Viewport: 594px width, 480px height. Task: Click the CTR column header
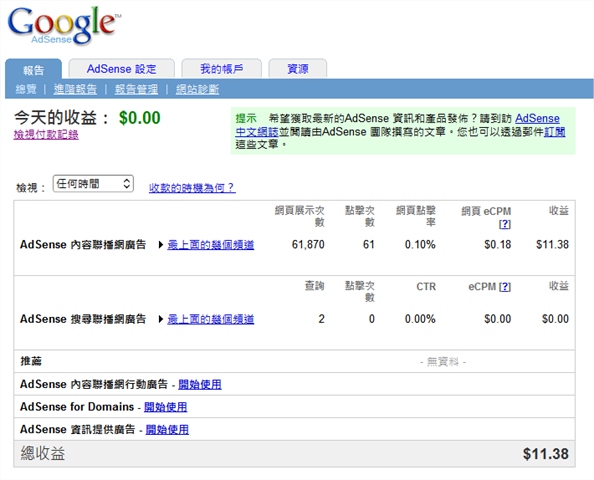tap(426, 287)
